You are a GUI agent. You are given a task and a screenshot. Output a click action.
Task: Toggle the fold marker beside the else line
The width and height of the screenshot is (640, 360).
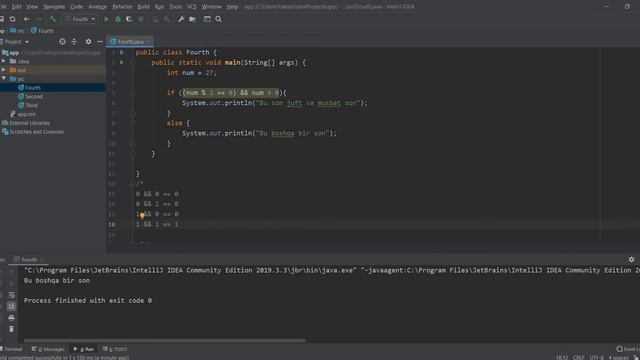[x=133, y=123]
